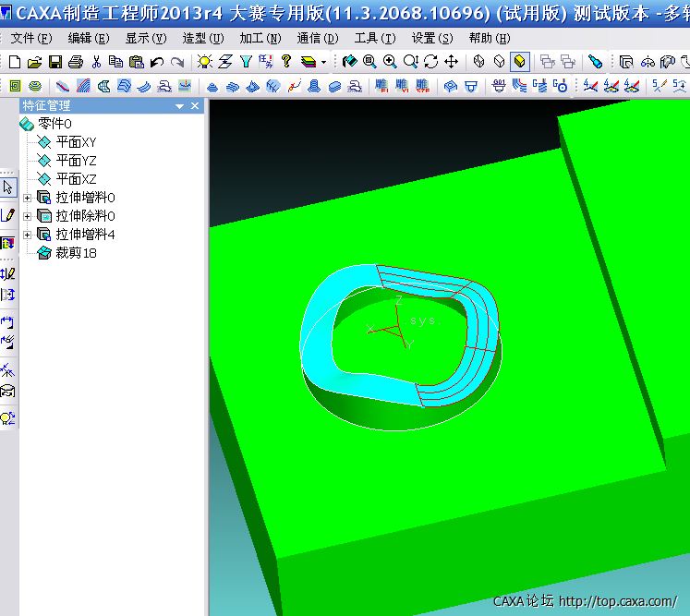The image size is (690, 616).
Task: Click the Save file icon
Action: click(x=55, y=62)
